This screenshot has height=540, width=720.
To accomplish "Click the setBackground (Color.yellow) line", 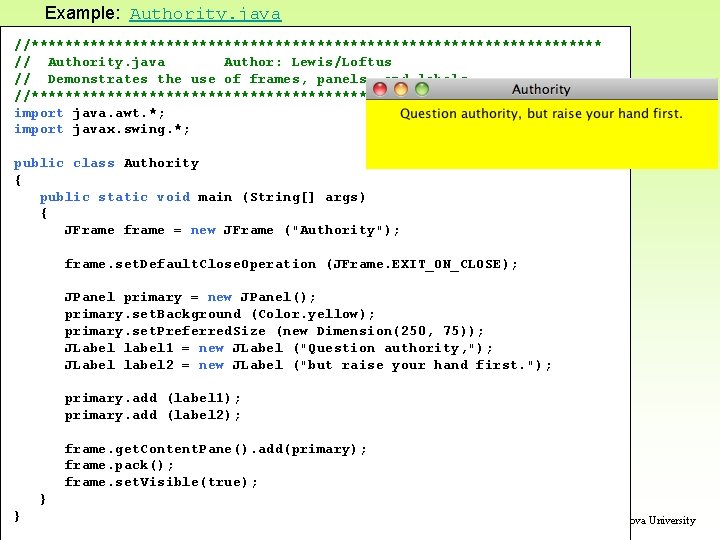I will (219, 315).
